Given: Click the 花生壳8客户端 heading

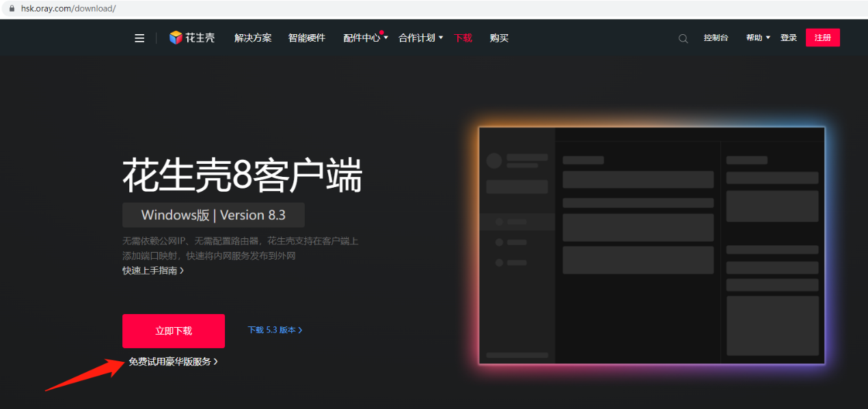Looking at the screenshot, I should pyautogui.click(x=243, y=177).
